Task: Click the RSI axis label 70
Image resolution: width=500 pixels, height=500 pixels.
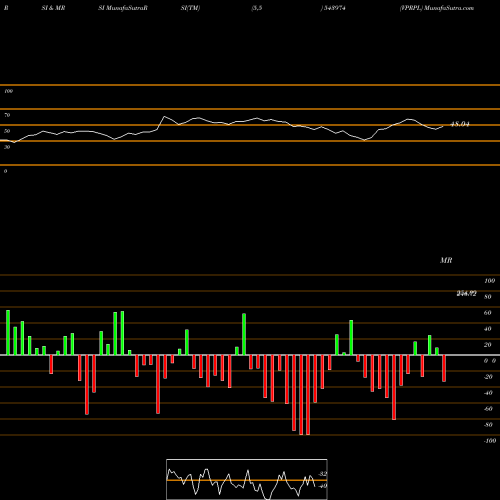Action: (7, 115)
